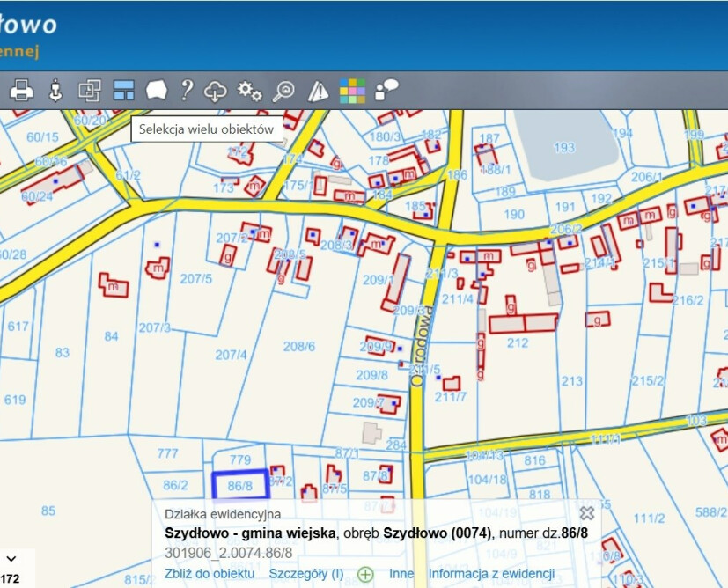This screenshot has height=588, width=728.
Task: Expand the chevron at bottom-left corner
Action: click(11, 559)
